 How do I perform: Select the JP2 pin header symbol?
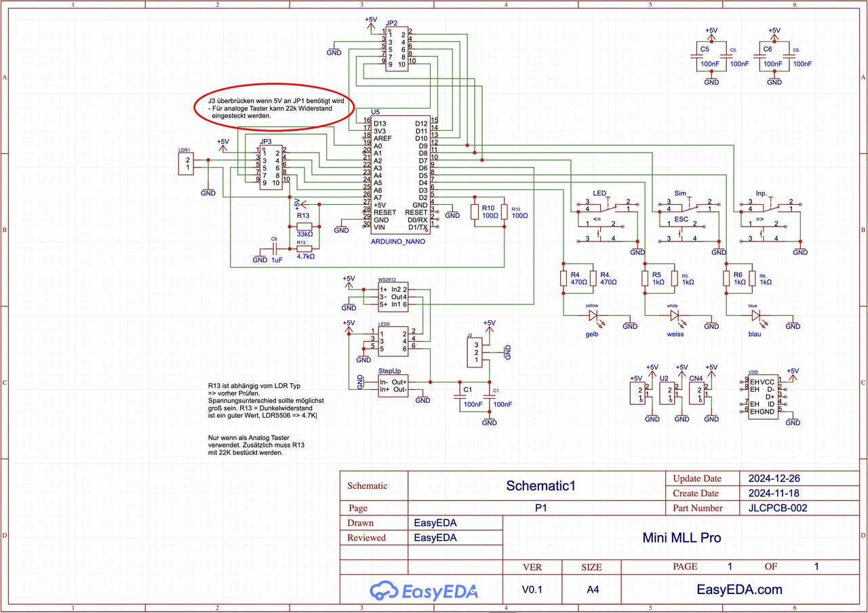tap(397, 50)
